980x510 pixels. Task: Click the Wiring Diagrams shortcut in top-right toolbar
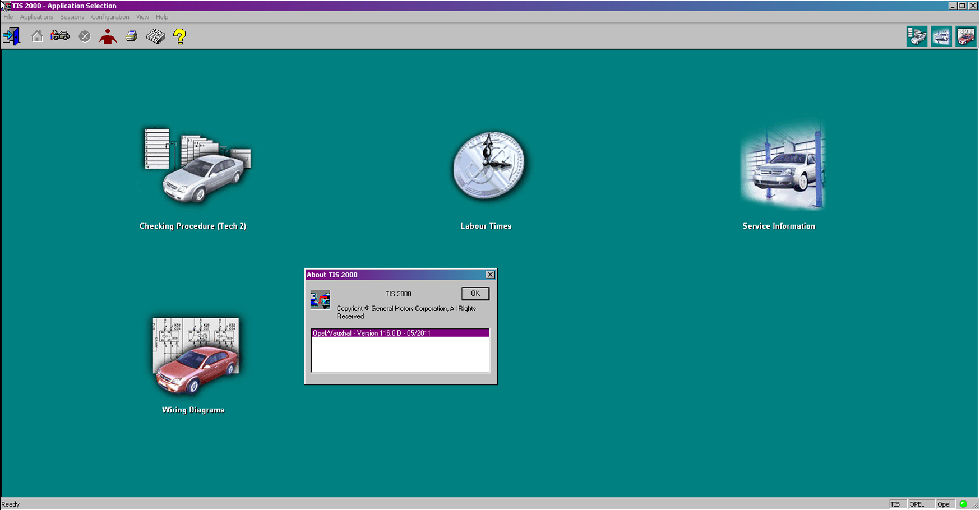tap(965, 36)
